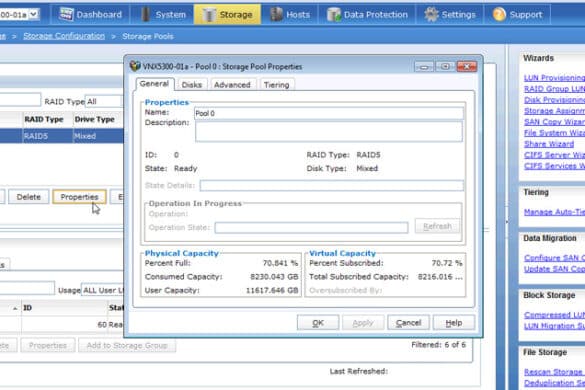This screenshot has height=390, width=585.
Task: Open the Usage filter dropdown
Action: pos(102,290)
